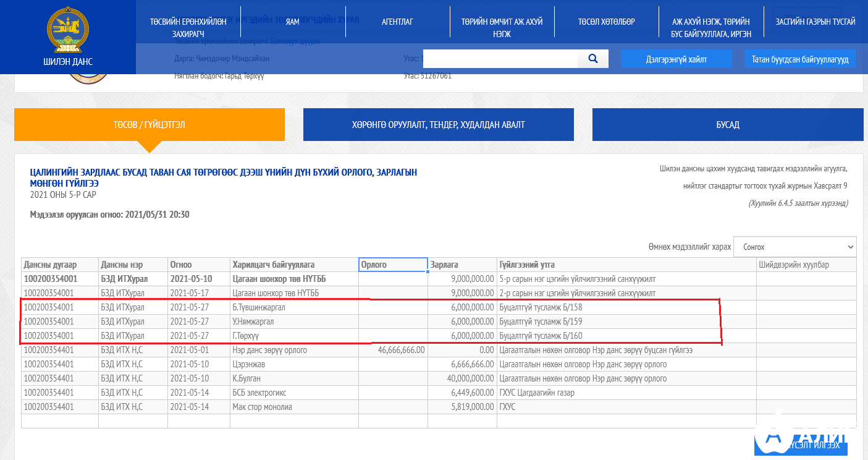Click the Шилэн Данс emblem logo
This screenshot has width=868, height=460.
coord(68,29)
